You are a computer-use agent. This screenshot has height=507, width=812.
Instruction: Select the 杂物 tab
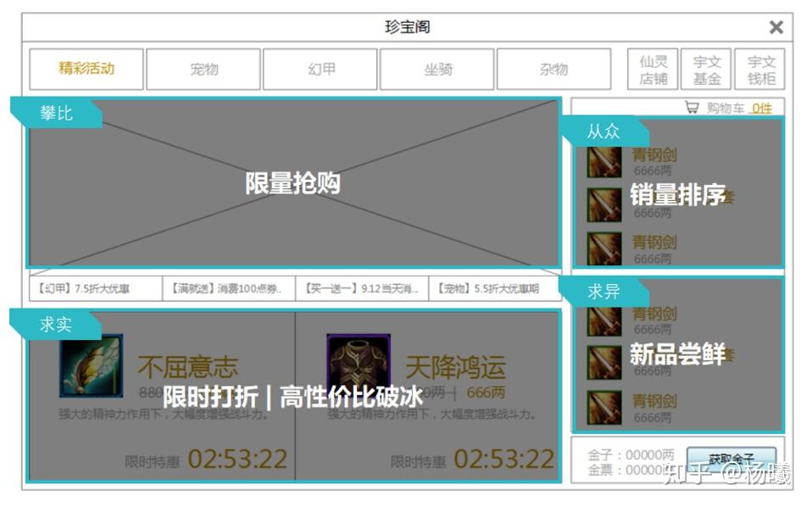point(553,70)
